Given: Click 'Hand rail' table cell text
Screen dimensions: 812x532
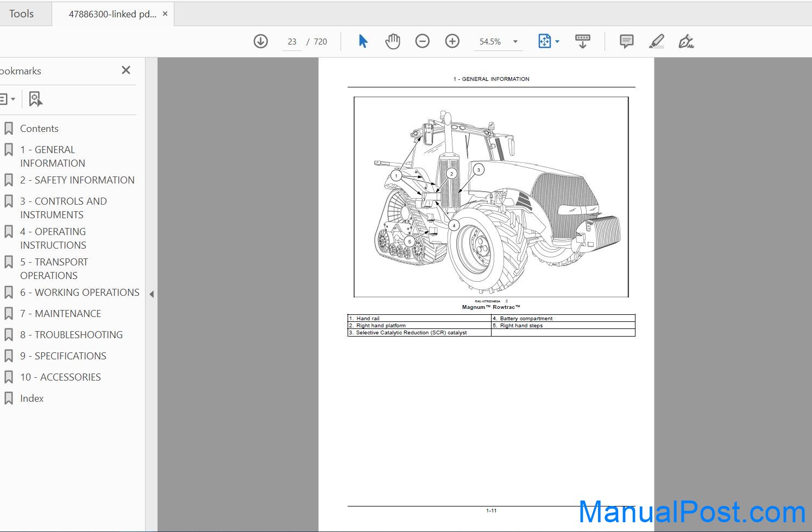Looking at the screenshot, I should point(368,319).
